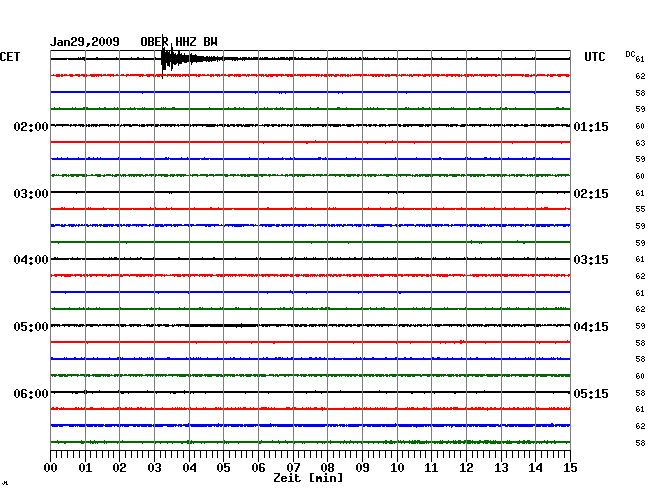Click the 01:15 UTC time label

[x=591, y=126]
